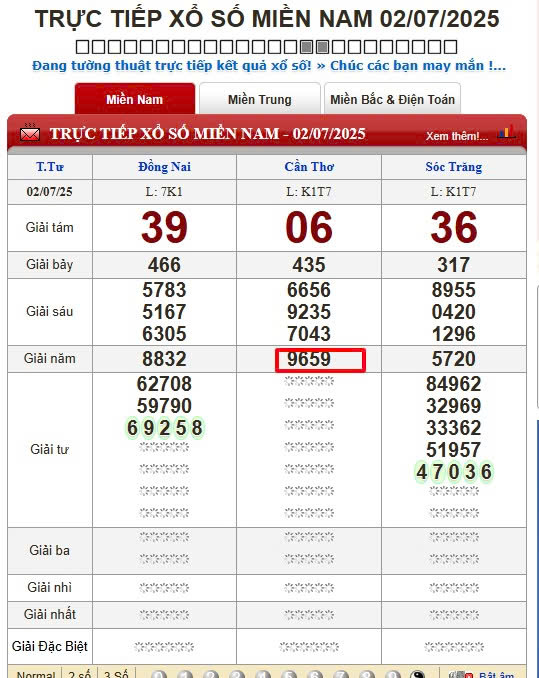
Task: Switch display mode to 2 số
Action: click(x=80, y=675)
